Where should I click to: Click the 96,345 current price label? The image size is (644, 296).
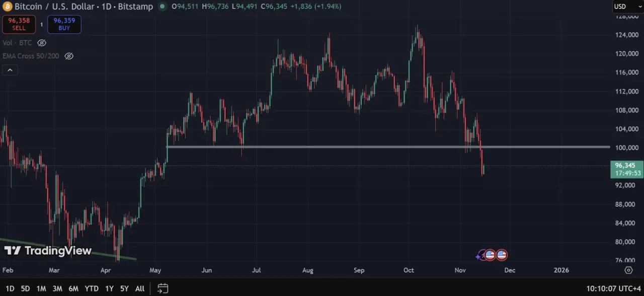click(x=626, y=169)
